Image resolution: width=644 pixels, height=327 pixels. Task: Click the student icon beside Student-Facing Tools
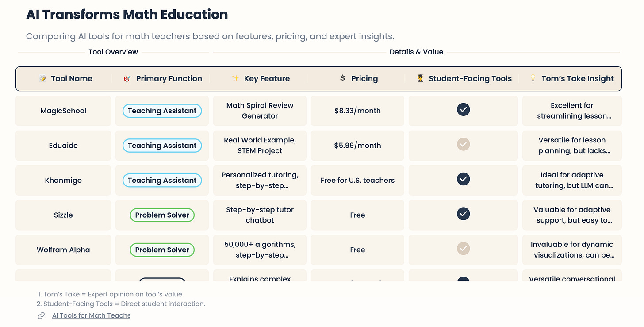(420, 79)
